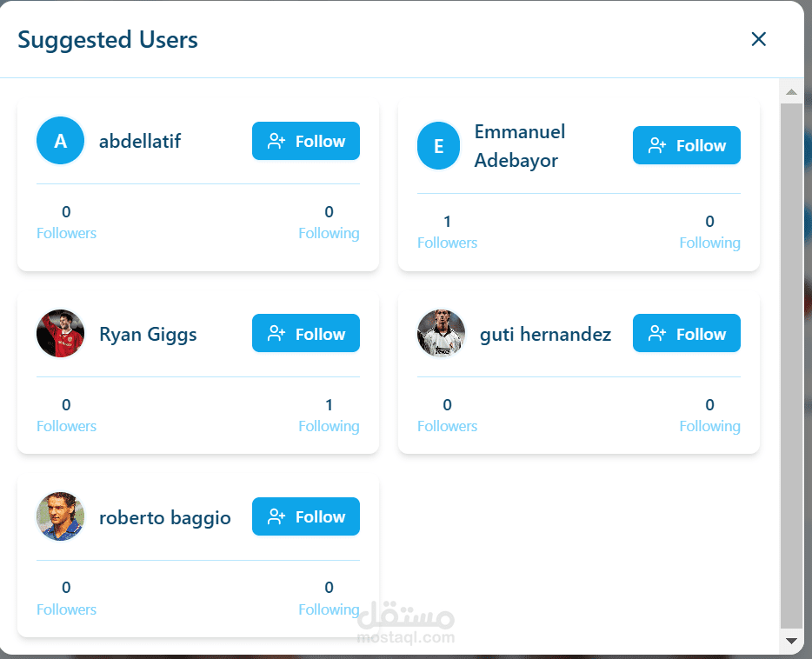Close the Suggested Users dialog
This screenshot has width=812, height=659.
pyautogui.click(x=759, y=39)
